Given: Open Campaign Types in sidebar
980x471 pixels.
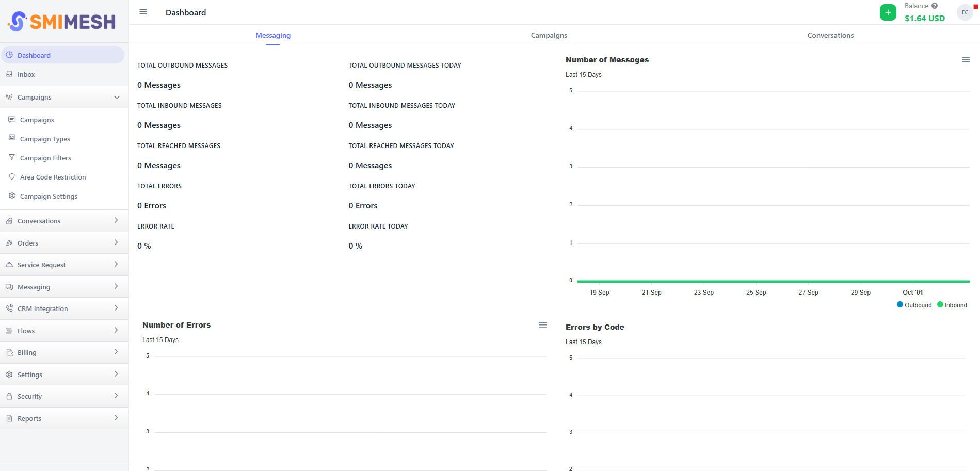Looking at the screenshot, I should [45, 139].
